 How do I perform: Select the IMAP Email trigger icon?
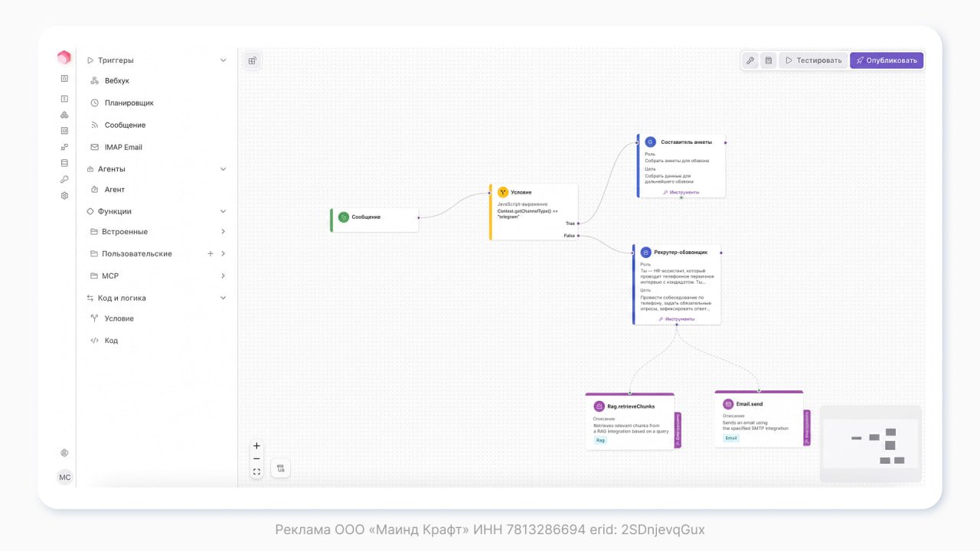click(94, 147)
